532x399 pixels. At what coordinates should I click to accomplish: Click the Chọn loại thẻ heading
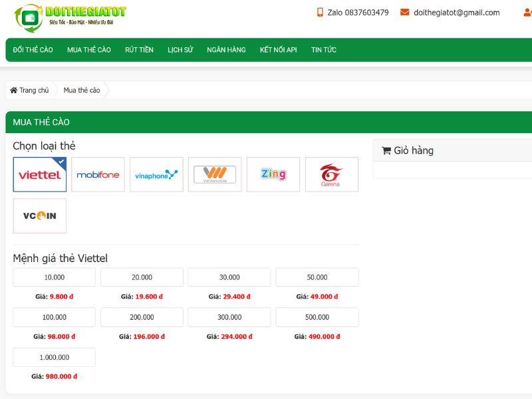coord(44,146)
